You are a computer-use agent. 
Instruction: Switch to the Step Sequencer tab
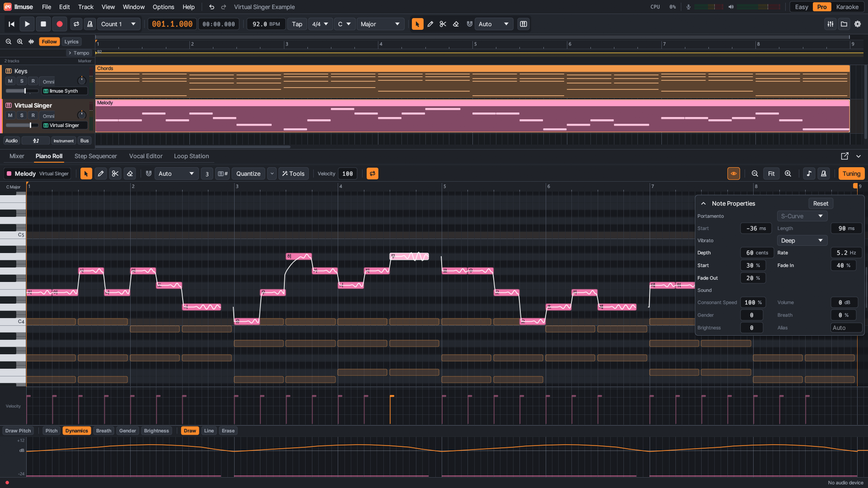tap(95, 156)
